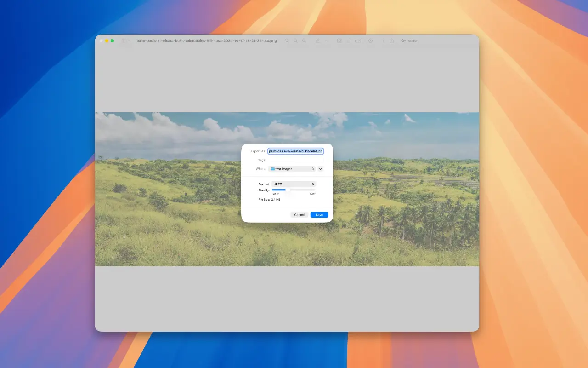Click the test images folder icon
588x368 pixels.
click(x=272, y=169)
